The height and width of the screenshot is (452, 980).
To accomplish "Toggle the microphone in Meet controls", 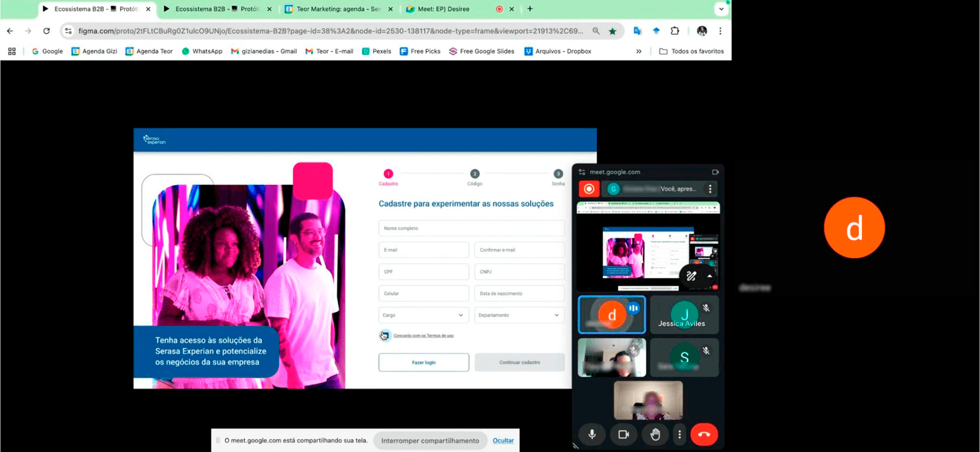I will [592, 434].
